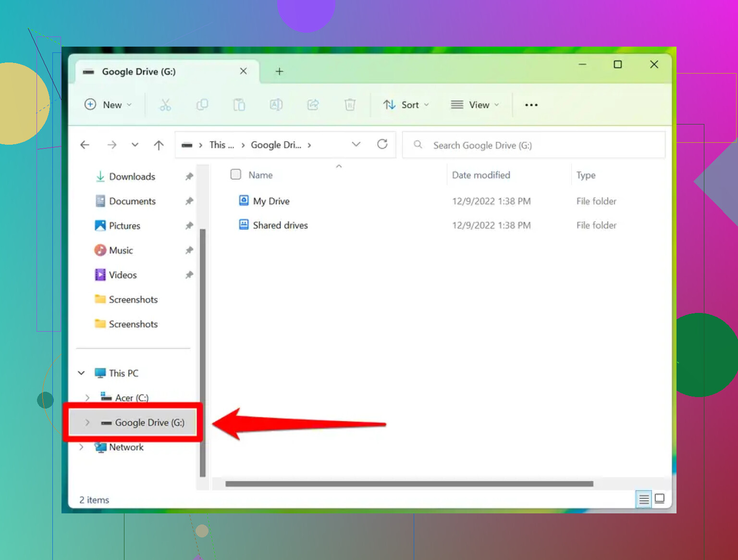
Task: Unpin Music using its pin icon
Action: pyautogui.click(x=189, y=250)
